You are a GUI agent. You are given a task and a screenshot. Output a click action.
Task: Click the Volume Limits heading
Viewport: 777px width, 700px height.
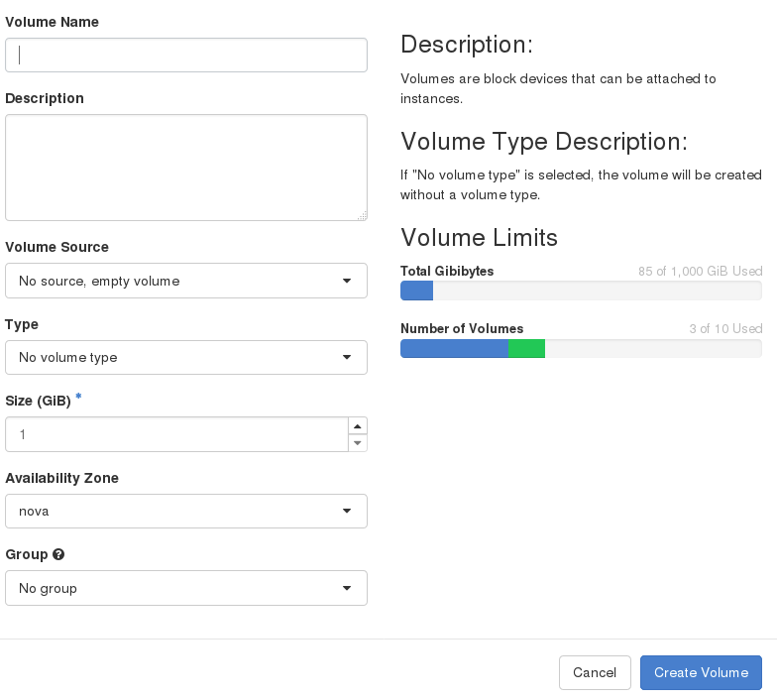(479, 238)
